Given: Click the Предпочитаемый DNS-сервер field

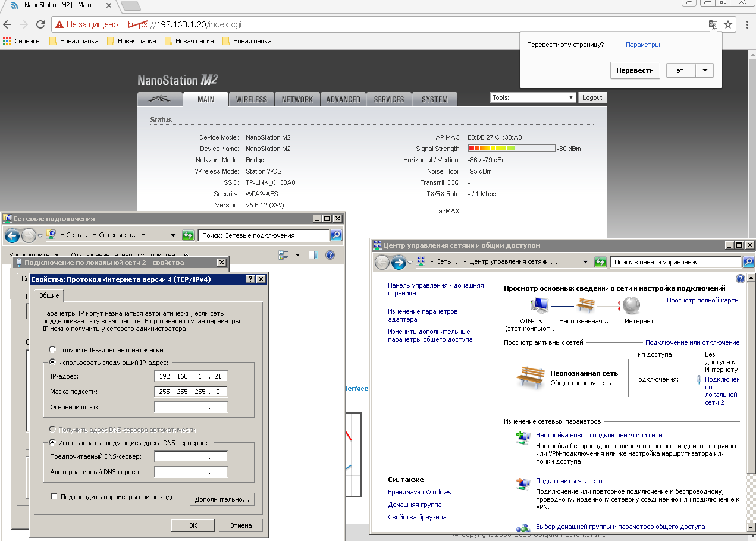Looking at the screenshot, I should [191, 456].
